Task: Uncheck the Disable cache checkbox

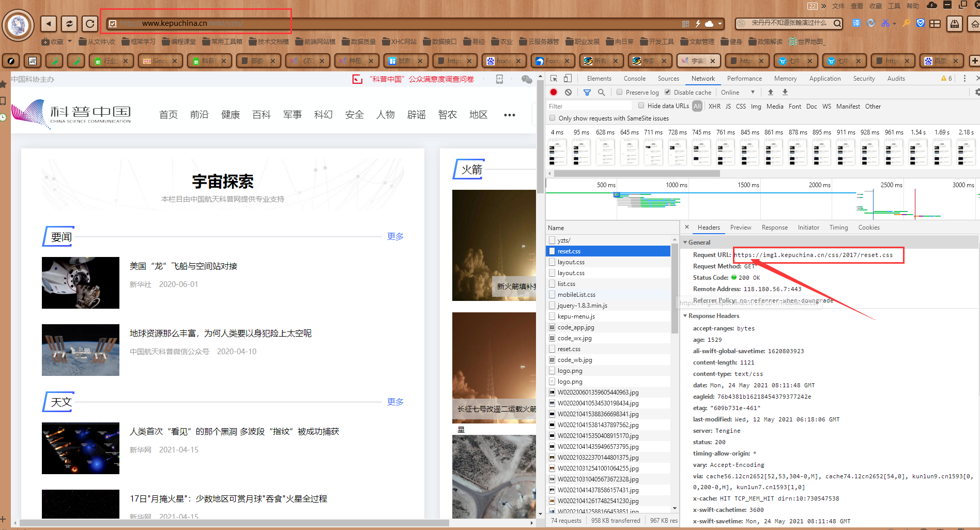Action: [x=668, y=92]
